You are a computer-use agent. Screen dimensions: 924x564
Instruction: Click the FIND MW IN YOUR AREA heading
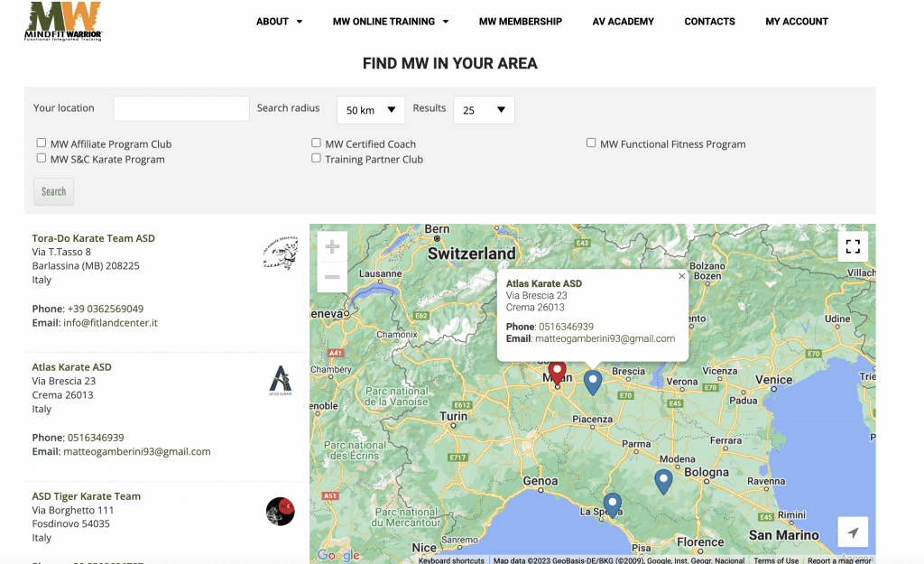click(449, 64)
